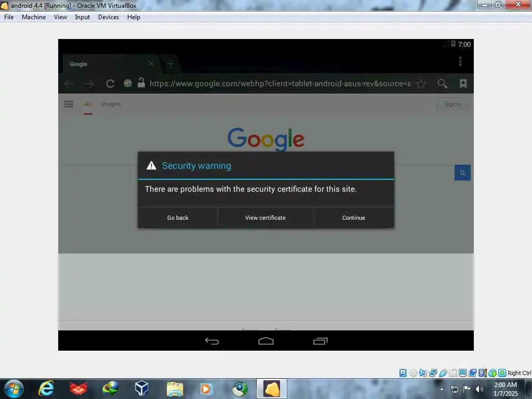Click the Sign in button
This screenshot has width=532, height=399.
point(453,104)
